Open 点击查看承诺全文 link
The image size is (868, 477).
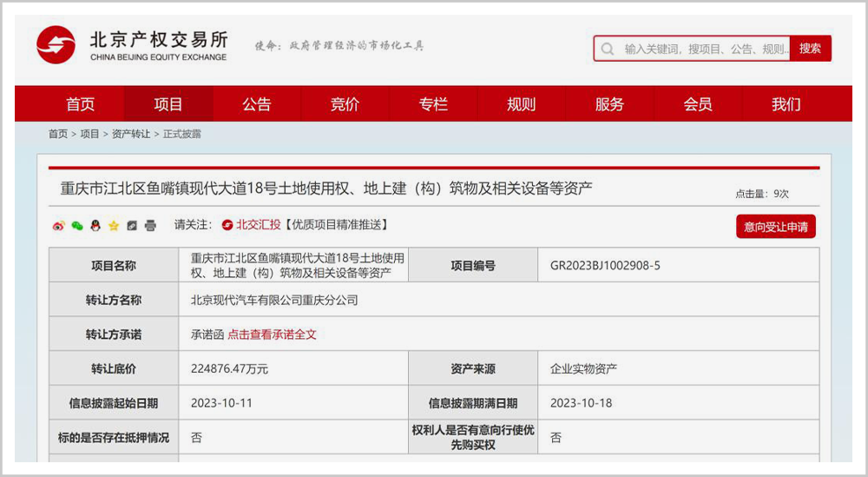pos(272,334)
